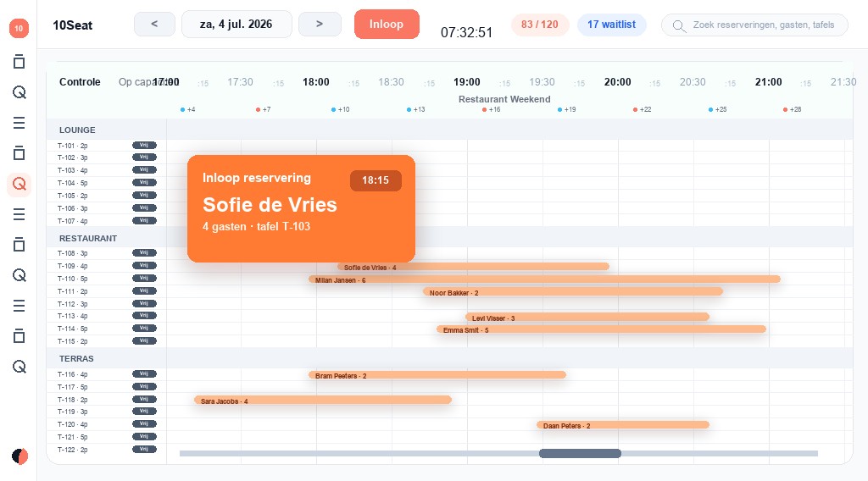Click sidebar icon directly below the 10 logo
Screen dimensions: 868x481
(19, 62)
